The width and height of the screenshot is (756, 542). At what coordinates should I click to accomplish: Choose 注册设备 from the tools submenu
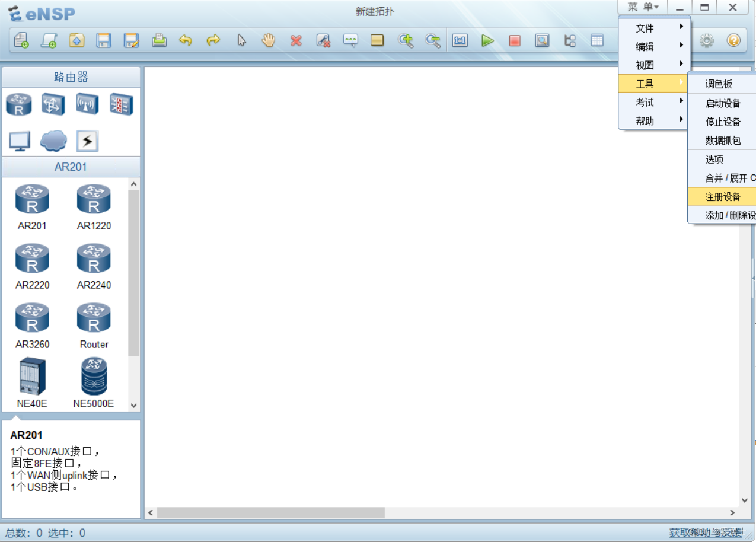[722, 197]
